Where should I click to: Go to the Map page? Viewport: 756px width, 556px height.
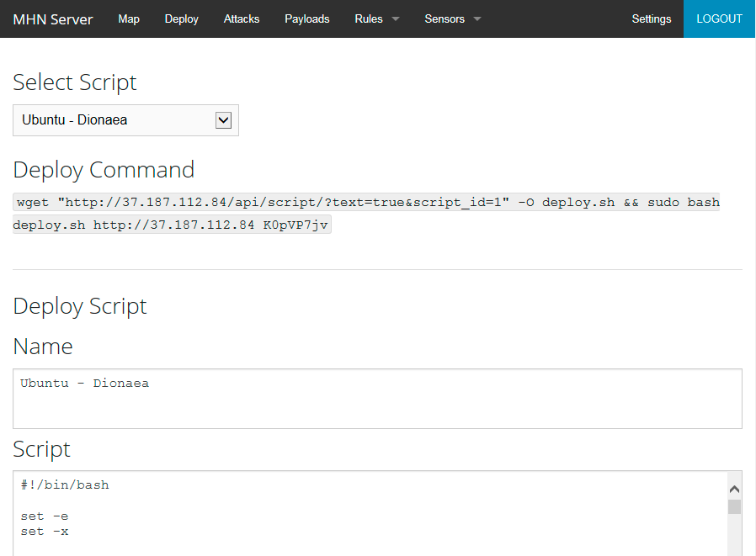click(x=129, y=19)
